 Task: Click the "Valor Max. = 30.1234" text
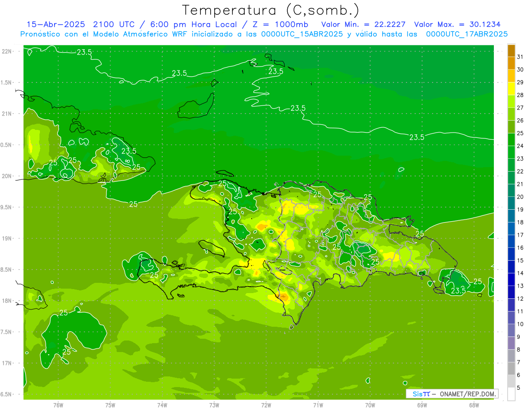point(457,24)
